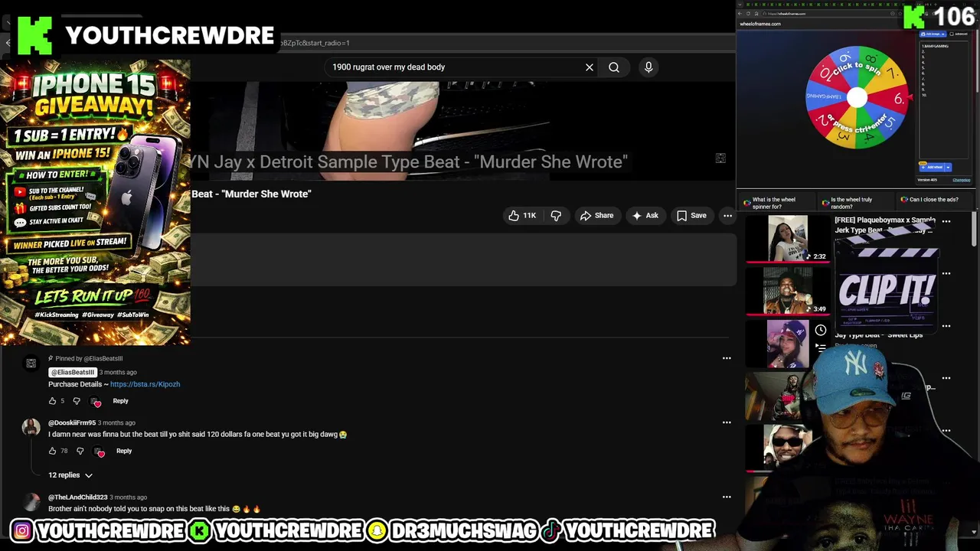This screenshot has width=980, height=551.
Task: Open the EliasBeatsIII pinned comment avatar
Action: [31, 364]
